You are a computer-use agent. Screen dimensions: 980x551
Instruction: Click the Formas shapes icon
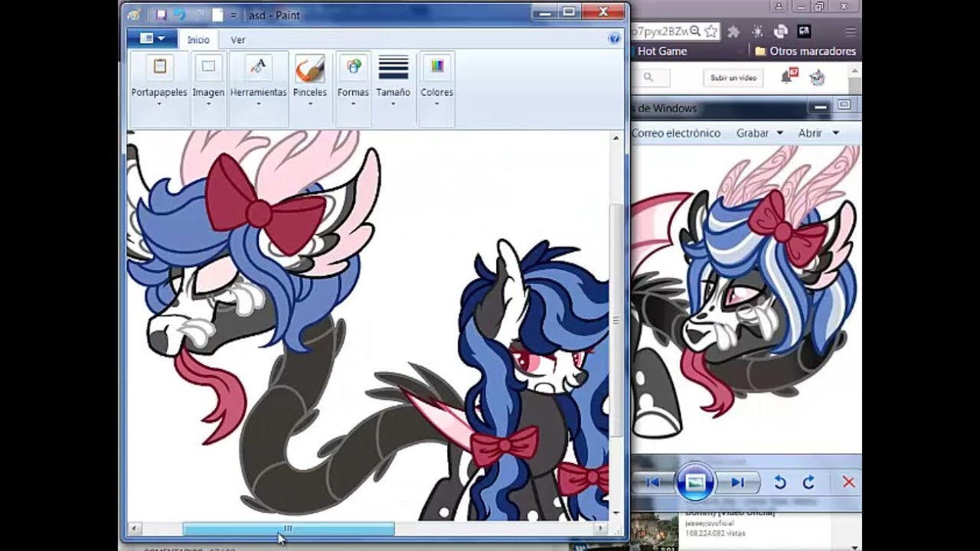[x=353, y=67]
